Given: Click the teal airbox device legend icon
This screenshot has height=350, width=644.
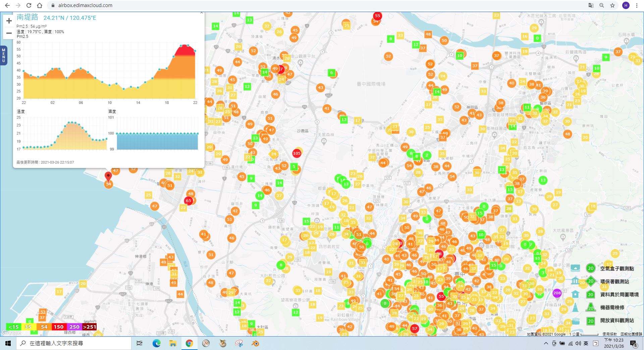Looking at the screenshot, I should (575, 268).
